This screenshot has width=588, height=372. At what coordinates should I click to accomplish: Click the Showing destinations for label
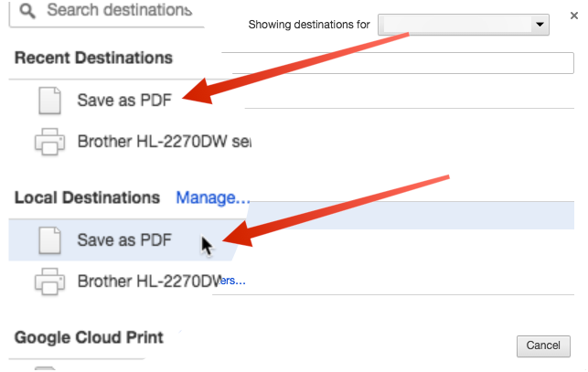coord(308,25)
